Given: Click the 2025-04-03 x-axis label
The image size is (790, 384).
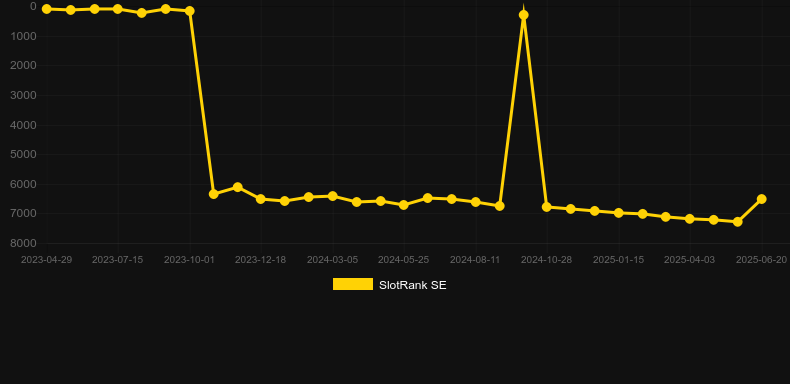Looking at the screenshot, I should pos(689,260).
